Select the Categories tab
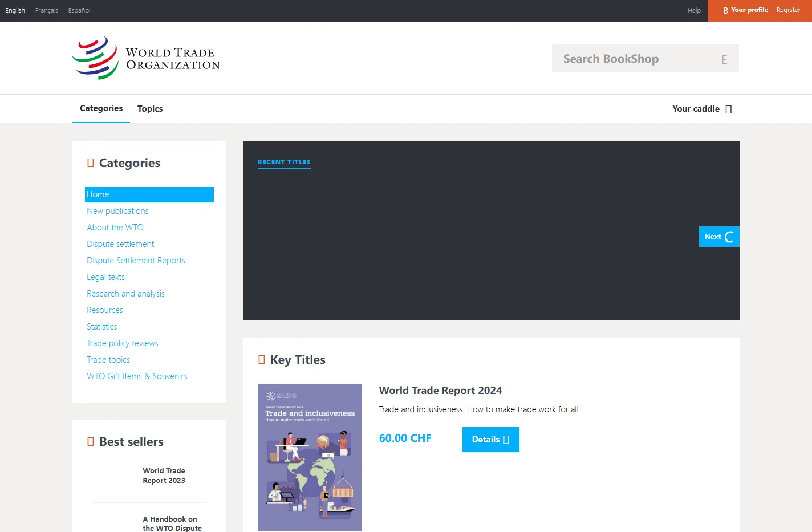This screenshot has height=532, width=812. pyautogui.click(x=101, y=108)
